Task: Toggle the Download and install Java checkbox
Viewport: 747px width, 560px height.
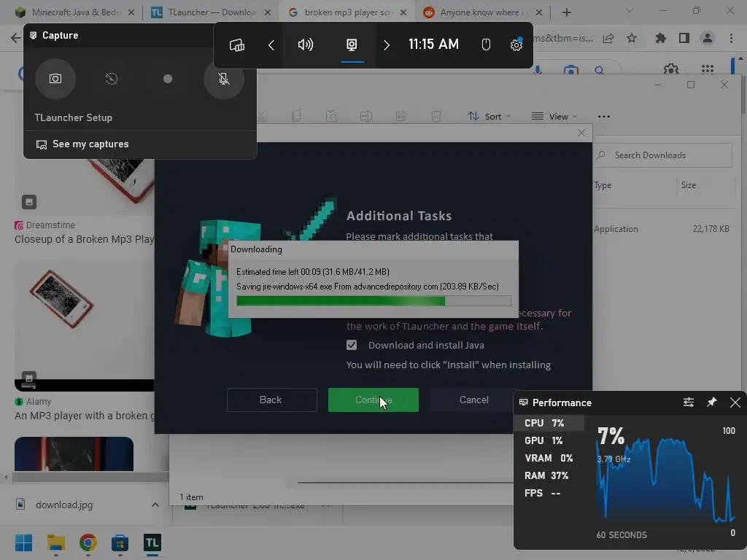Action: pyautogui.click(x=352, y=345)
